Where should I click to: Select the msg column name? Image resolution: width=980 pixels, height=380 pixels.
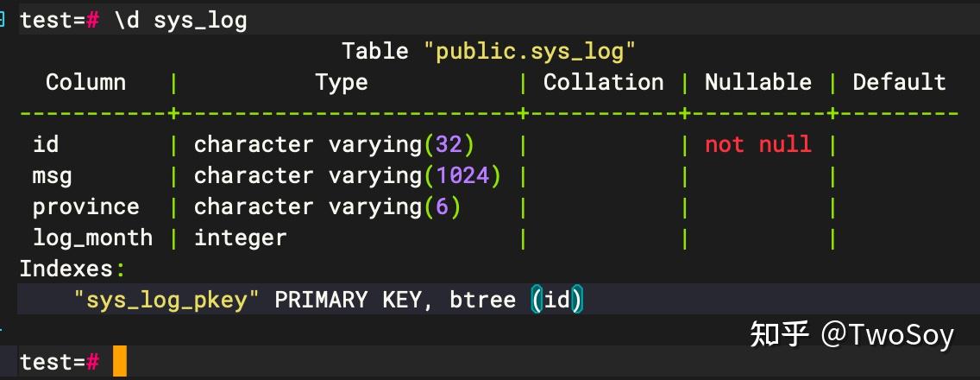[x=53, y=175]
